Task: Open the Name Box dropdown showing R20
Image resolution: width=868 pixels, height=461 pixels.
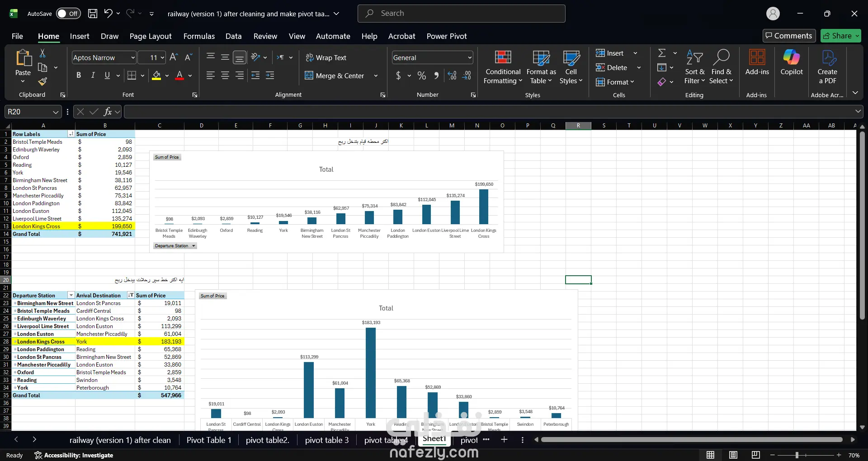Action: (56, 112)
